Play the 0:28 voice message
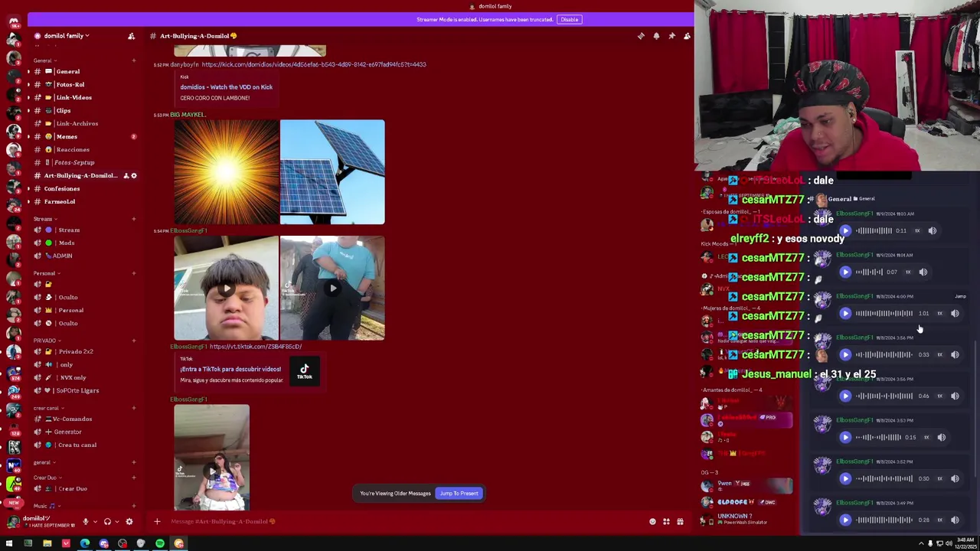The height and width of the screenshot is (551, 980). [x=845, y=520]
